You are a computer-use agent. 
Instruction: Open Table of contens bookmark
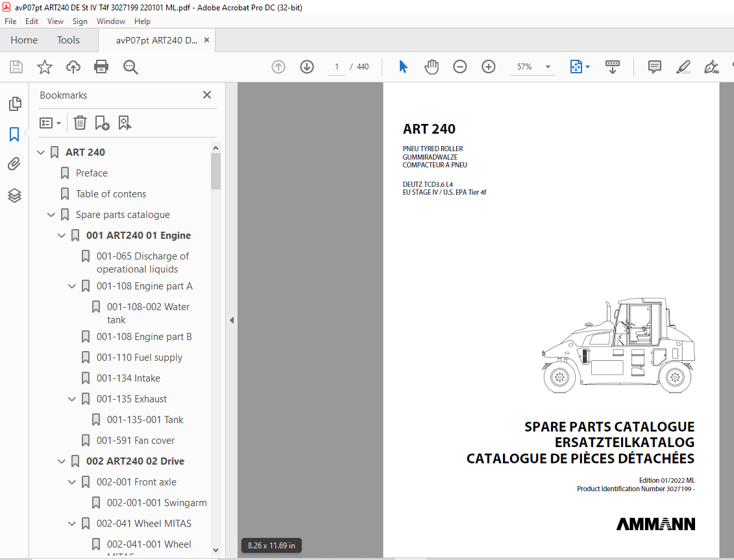(x=111, y=194)
